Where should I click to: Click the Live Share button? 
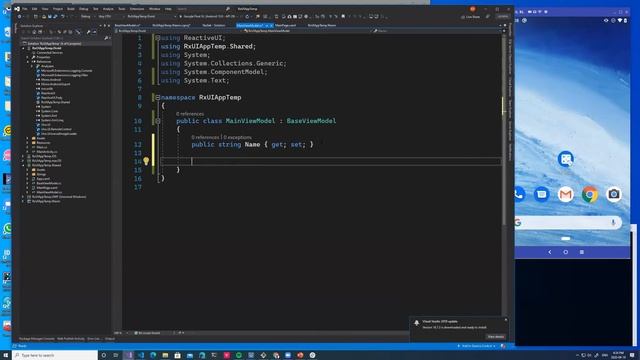pos(471,17)
